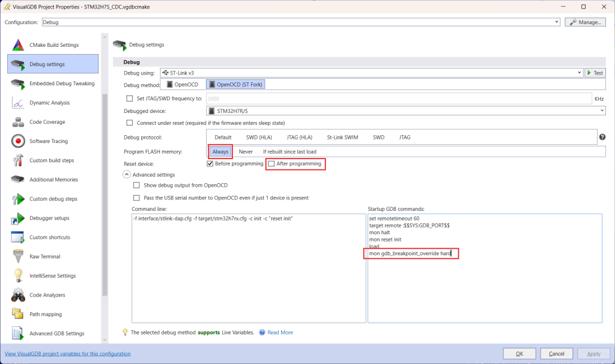Click the blue help icon next to Read More
Image resolution: width=615 pixels, height=364 pixels.
pyautogui.click(x=262, y=332)
